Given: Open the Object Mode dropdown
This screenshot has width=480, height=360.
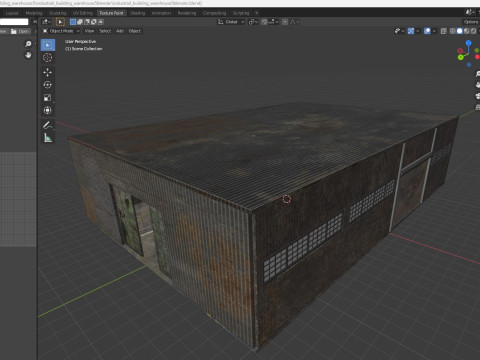Looking at the screenshot, I should [x=61, y=31].
